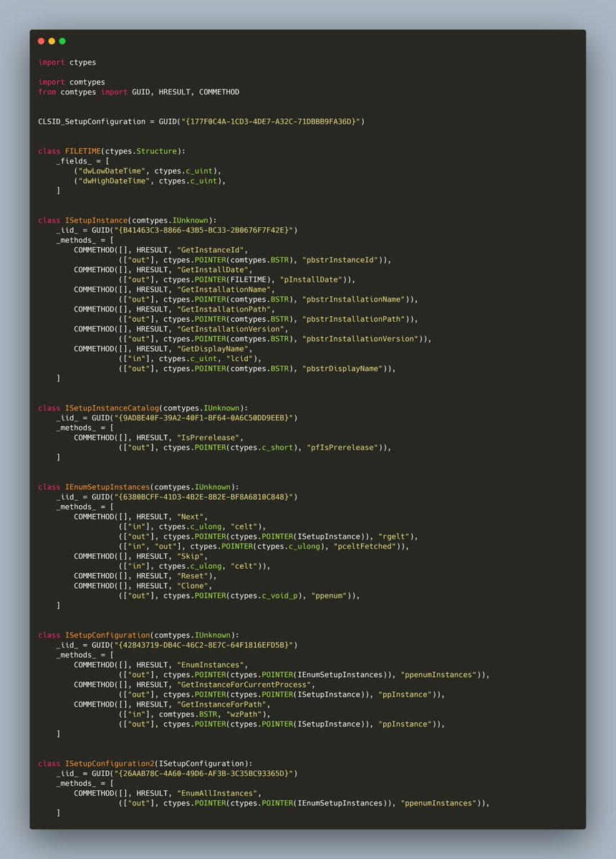Click the 'class ISetupInstanceCatalog' definition line

pos(143,408)
